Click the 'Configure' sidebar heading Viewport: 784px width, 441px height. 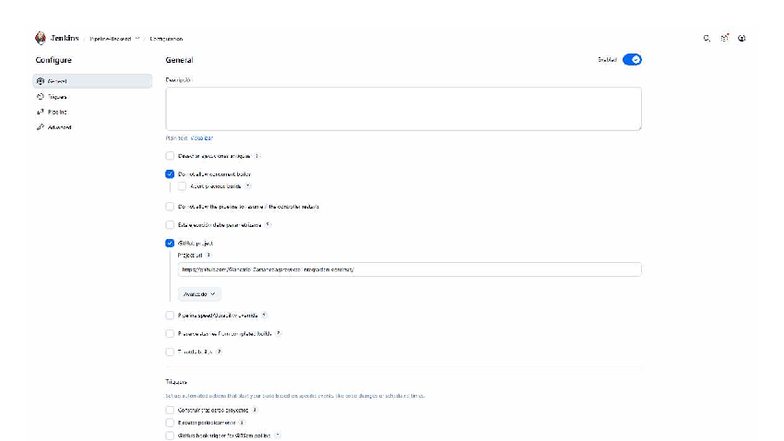click(54, 60)
